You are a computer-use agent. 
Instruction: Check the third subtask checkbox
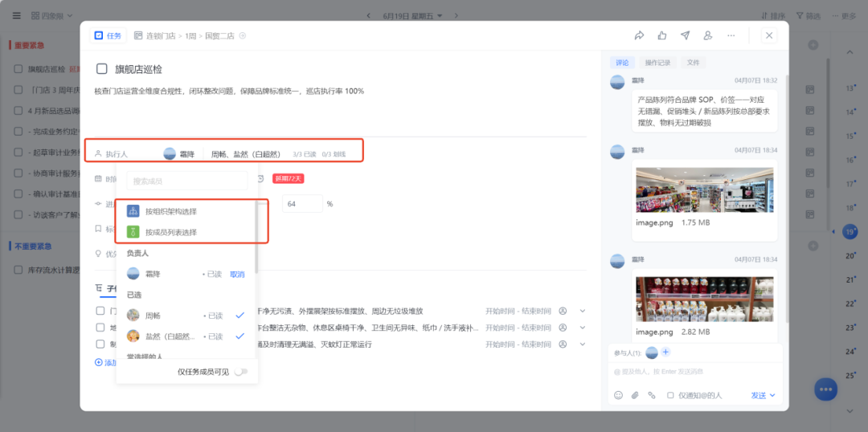point(100,344)
